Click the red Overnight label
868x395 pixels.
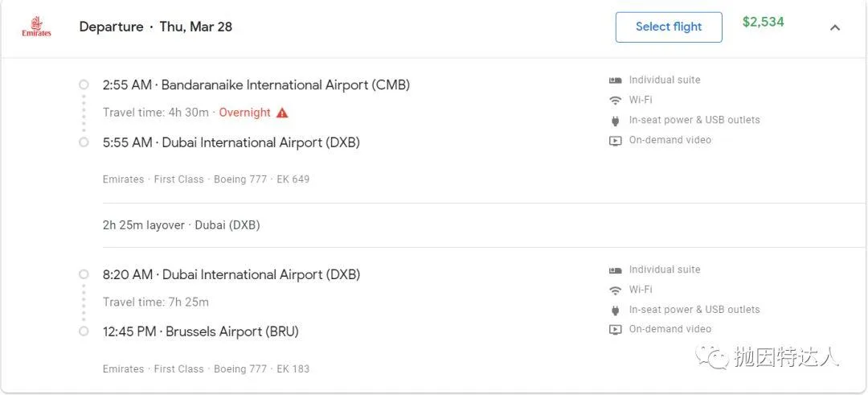click(244, 113)
